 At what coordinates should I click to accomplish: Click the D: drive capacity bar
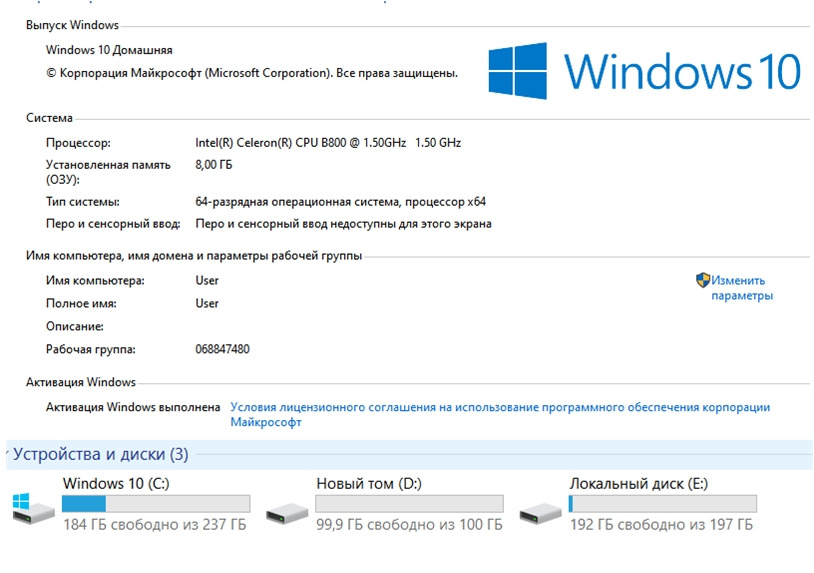[x=409, y=503]
